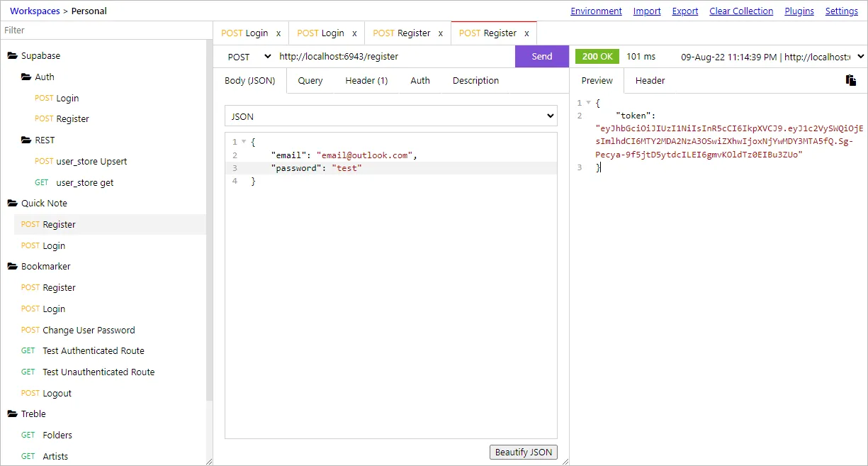
Task: Collapse the response JSON in Preview
Action: (x=589, y=102)
